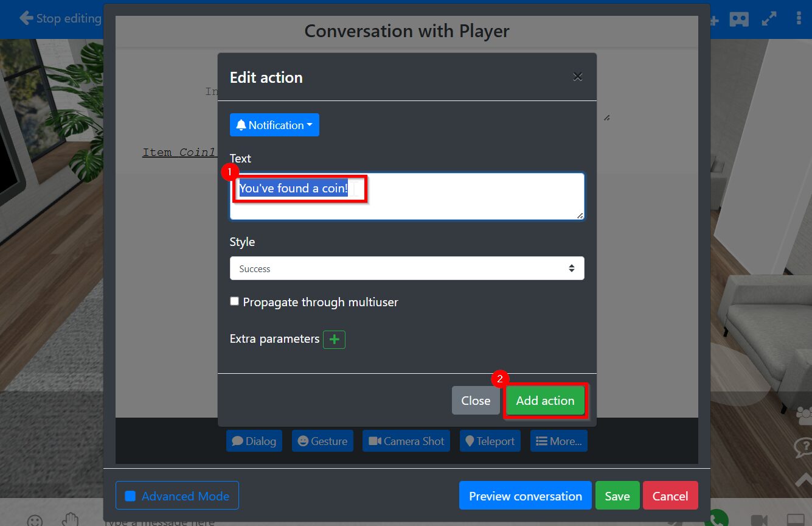Expand the upward chevron on right side
Image resolution: width=812 pixels, height=526 pixels.
click(803, 480)
